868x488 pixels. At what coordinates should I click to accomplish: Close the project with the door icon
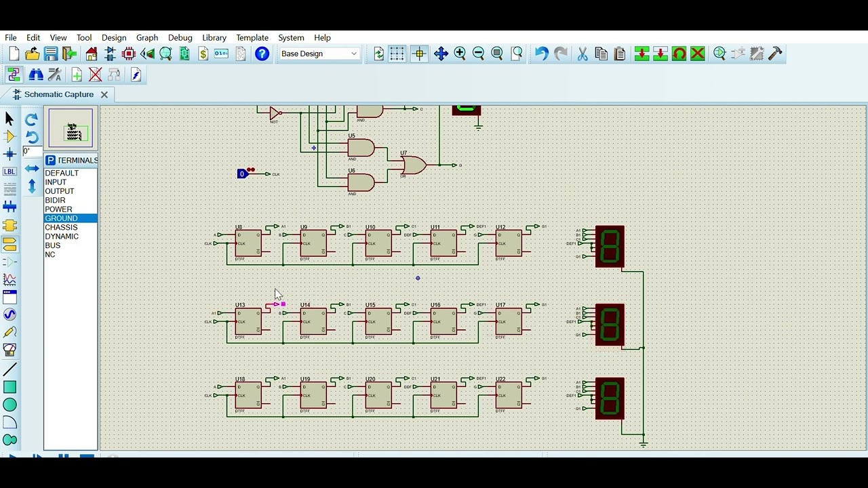69,54
